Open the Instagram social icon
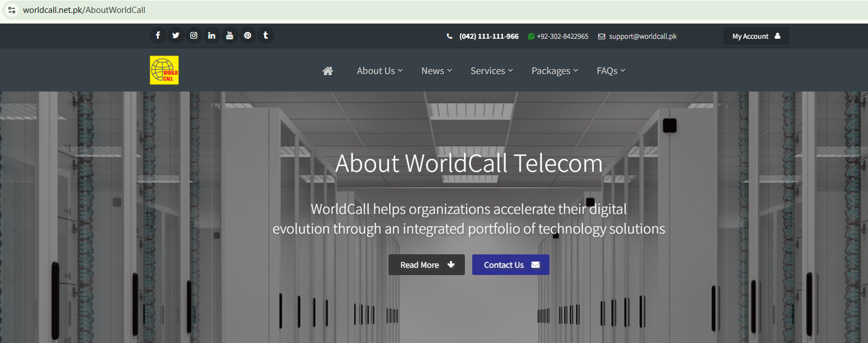868x343 pixels. tap(193, 36)
